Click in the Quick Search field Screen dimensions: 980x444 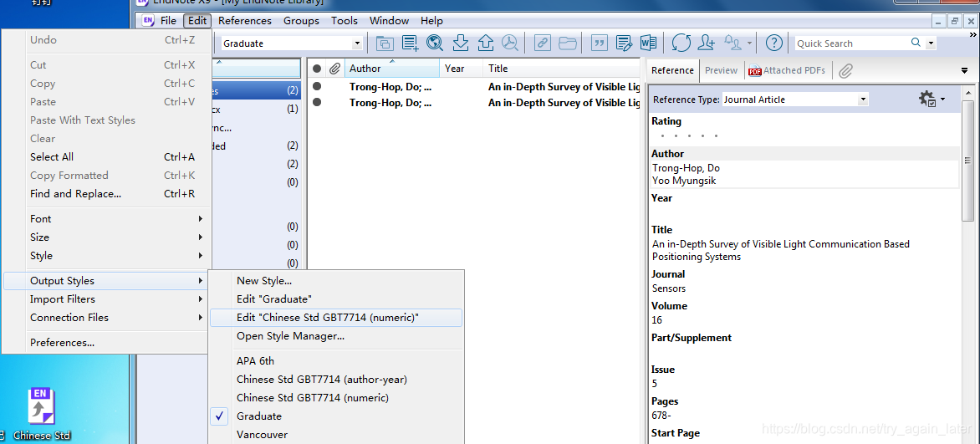click(851, 43)
